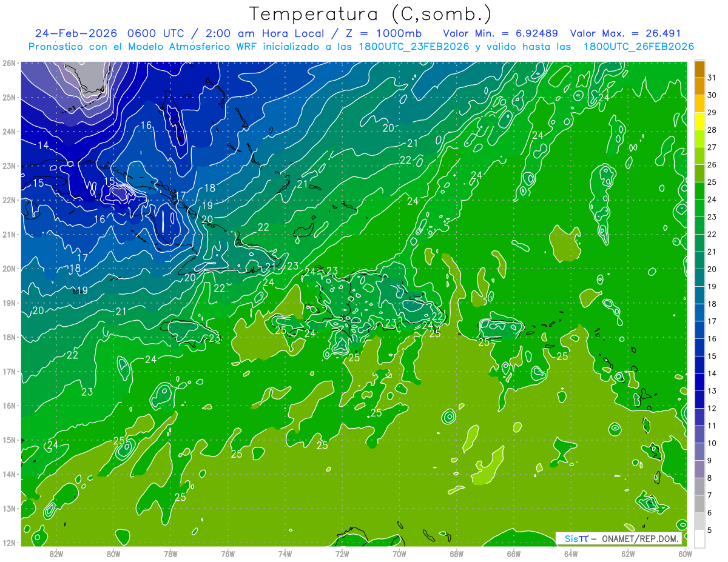Click the '82W' longitude axis label
The image size is (728, 562).
pos(56,554)
